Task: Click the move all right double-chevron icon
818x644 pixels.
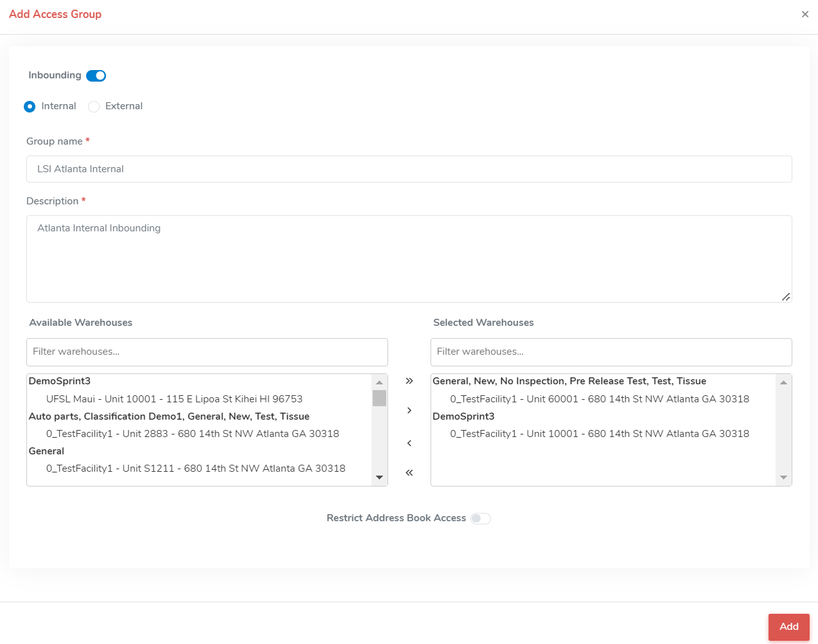Action: click(409, 381)
